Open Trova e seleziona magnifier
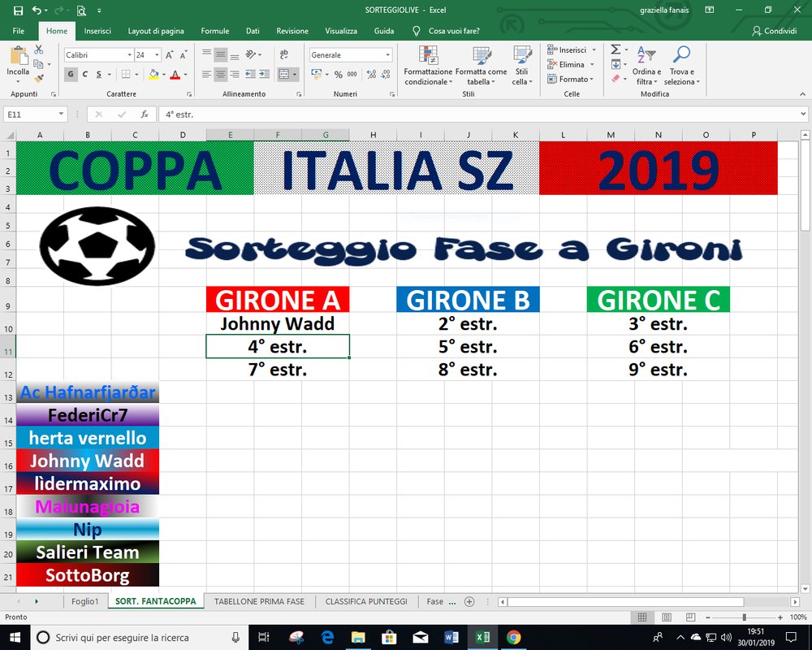The width and height of the screenshot is (812, 650). pos(681,65)
